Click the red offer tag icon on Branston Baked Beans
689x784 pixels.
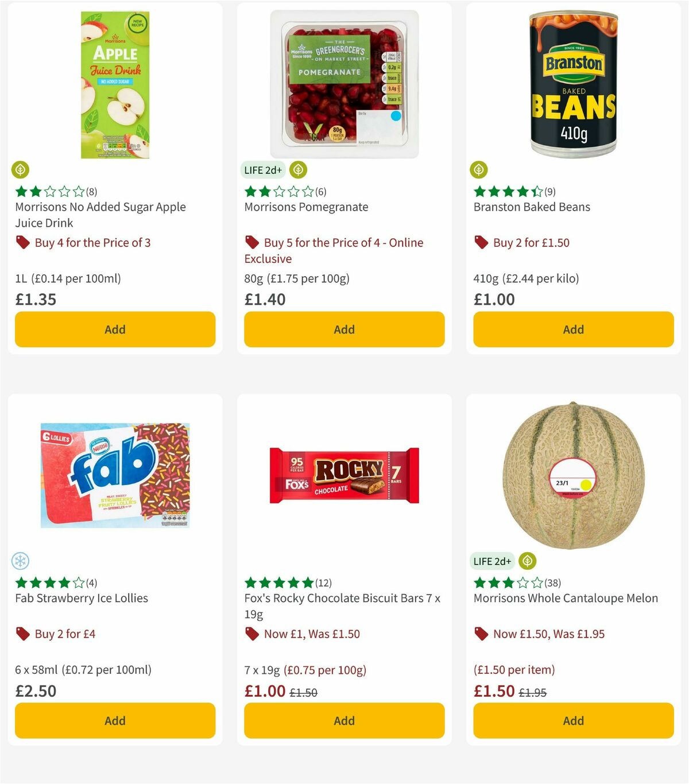(x=481, y=242)
